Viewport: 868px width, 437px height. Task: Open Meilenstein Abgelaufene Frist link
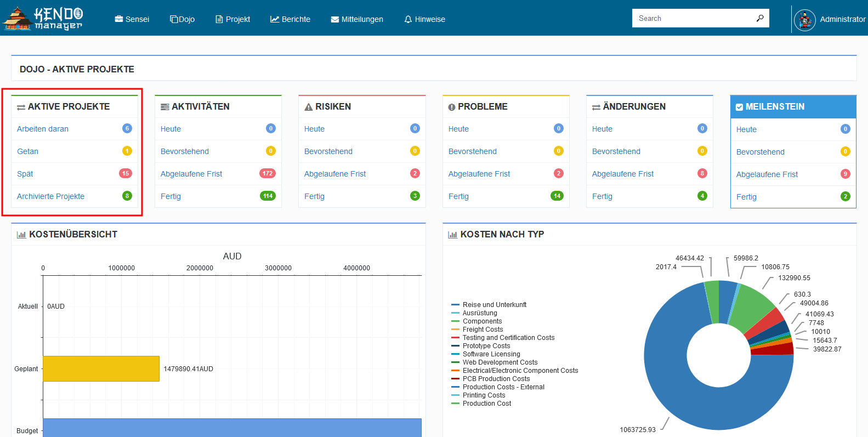[767, 174]
